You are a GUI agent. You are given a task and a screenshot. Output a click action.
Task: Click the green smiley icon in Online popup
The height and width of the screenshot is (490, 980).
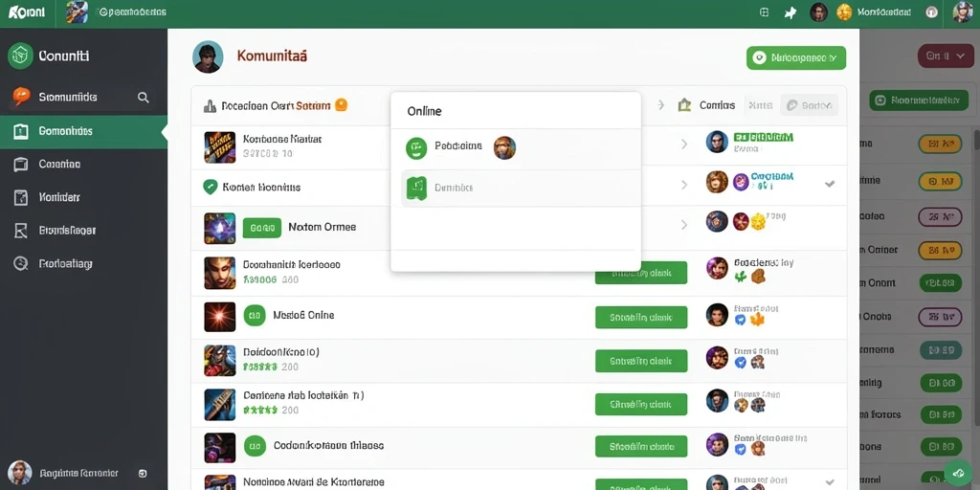click(416, 147)
